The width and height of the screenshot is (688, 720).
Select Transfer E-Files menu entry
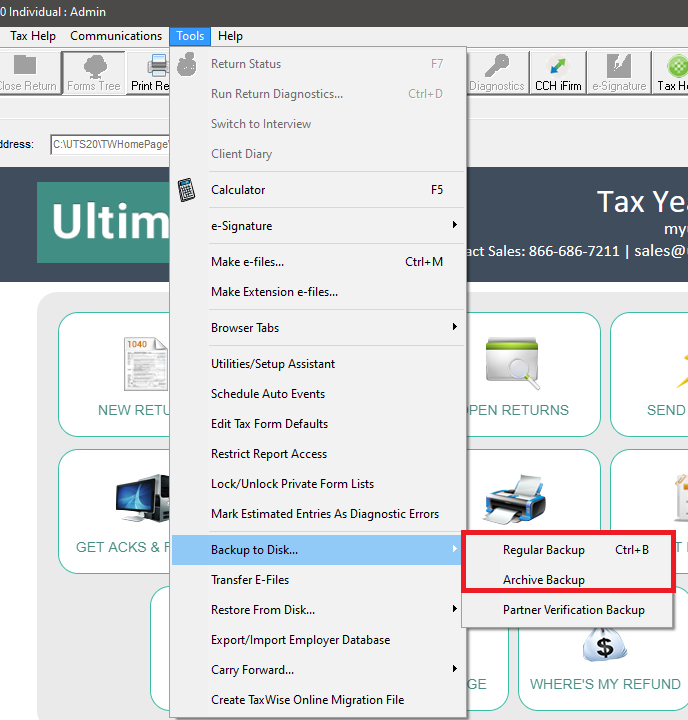click(x=318, y=579)
